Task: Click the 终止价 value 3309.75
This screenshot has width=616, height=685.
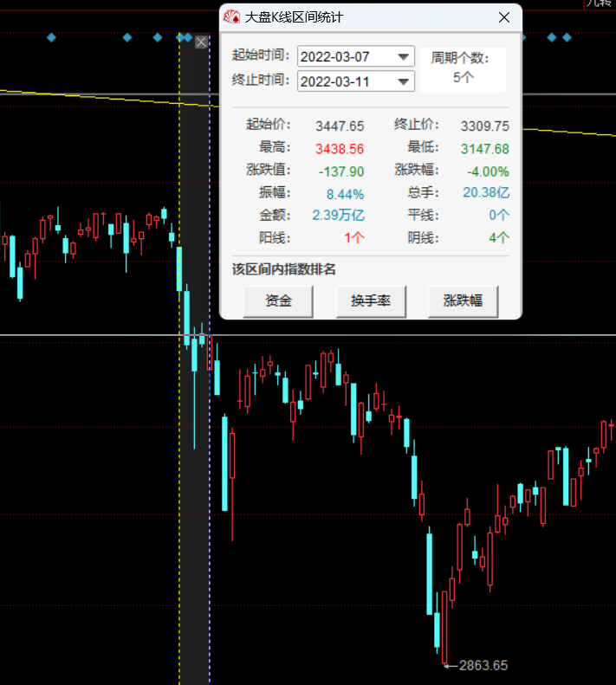Action: coord(485,126)
